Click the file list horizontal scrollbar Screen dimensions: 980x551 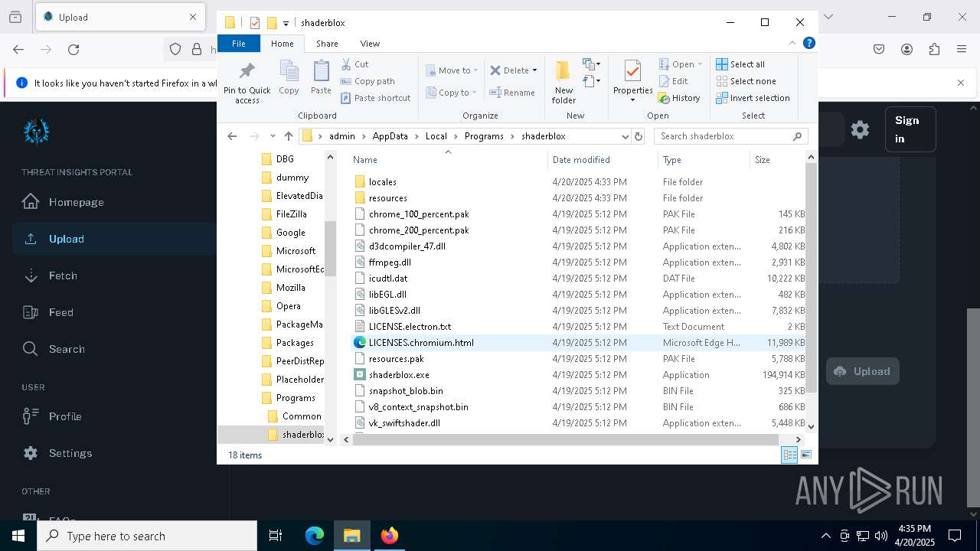[567, 439]
